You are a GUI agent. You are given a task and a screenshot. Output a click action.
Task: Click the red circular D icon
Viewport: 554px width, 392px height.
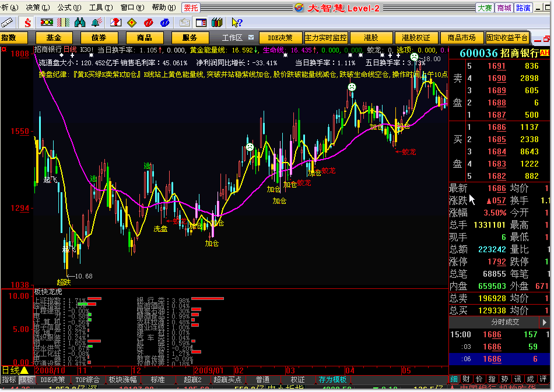pyautogui.click(x=148, y=23)
